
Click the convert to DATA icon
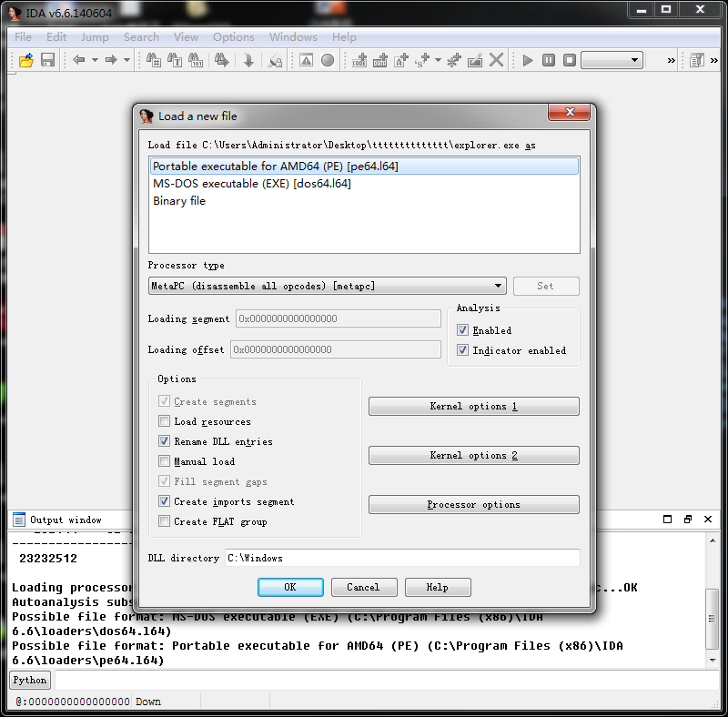380,60
